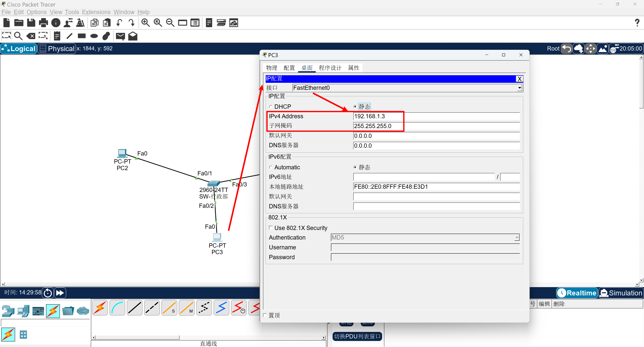Viewport: 644px width, 347px height.
Task: Copy selection with the copy icon
Action: click(95, 23)
